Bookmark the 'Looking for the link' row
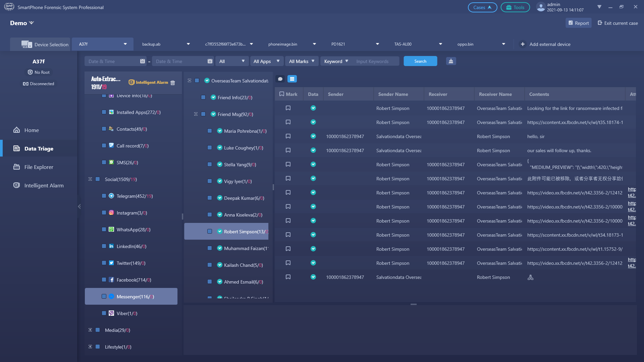The image size is (644, 362). [288, 108]
